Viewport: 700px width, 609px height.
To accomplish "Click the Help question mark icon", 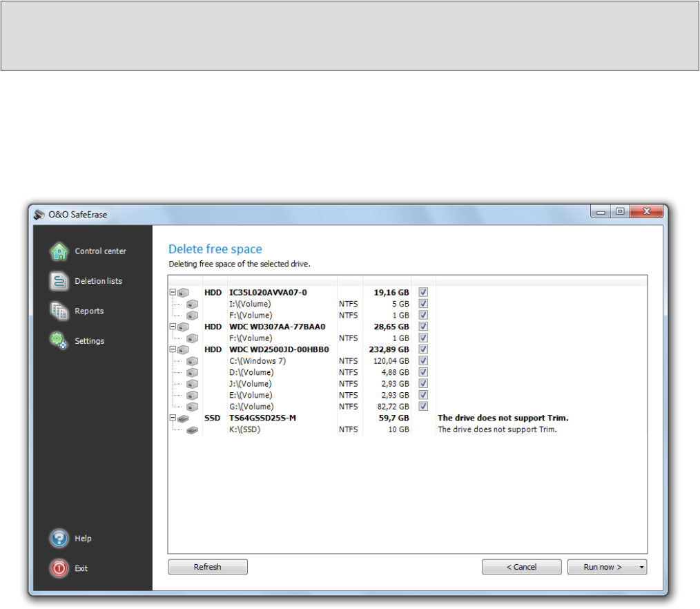I will [59, 539].
